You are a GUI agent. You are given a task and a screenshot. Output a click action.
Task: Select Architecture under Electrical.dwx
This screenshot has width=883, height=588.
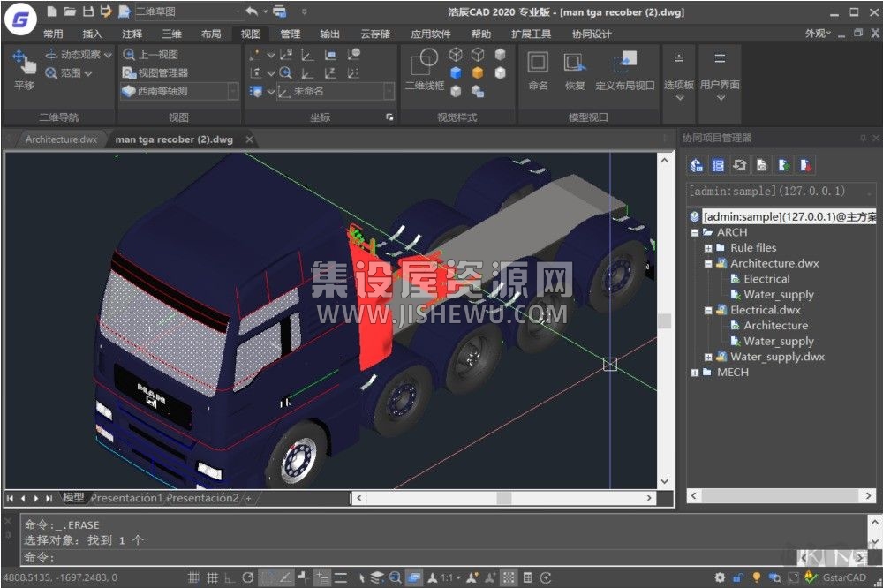coord(775,326)
